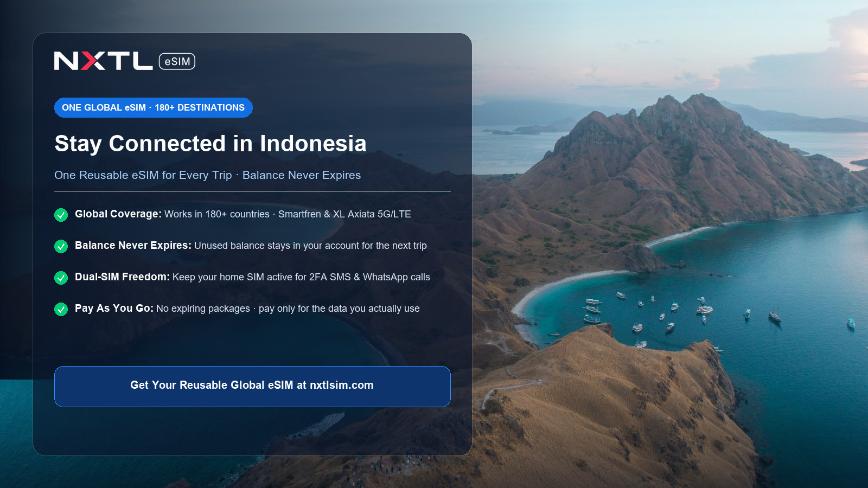Viewport: 868px width, 488px height.
Task: Click the green check next to Pay As You Go
Action: coord(61,309)
